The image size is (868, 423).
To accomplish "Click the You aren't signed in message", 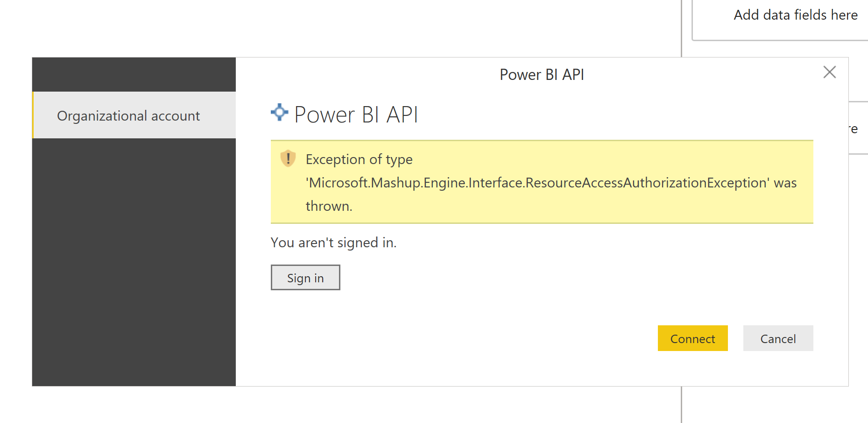I will point(333,243).
